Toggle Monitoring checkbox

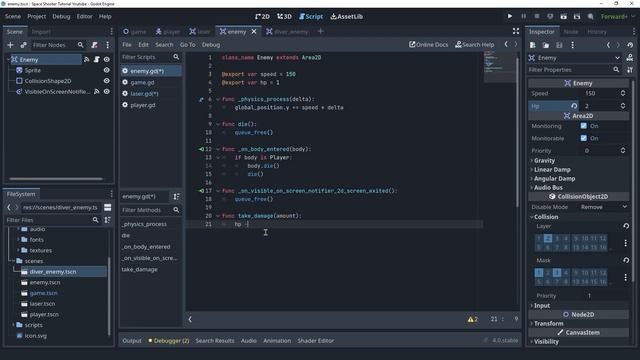[x=584, y=126]
